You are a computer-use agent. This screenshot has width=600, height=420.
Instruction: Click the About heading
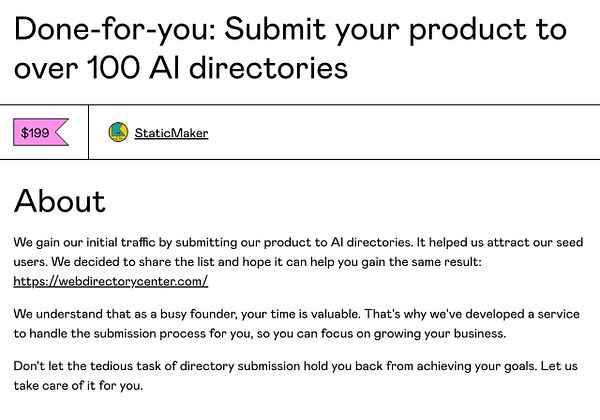pos(59,201)
